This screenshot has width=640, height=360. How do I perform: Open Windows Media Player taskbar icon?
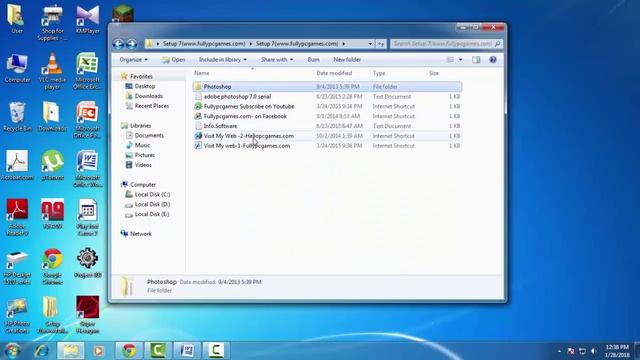98,351
